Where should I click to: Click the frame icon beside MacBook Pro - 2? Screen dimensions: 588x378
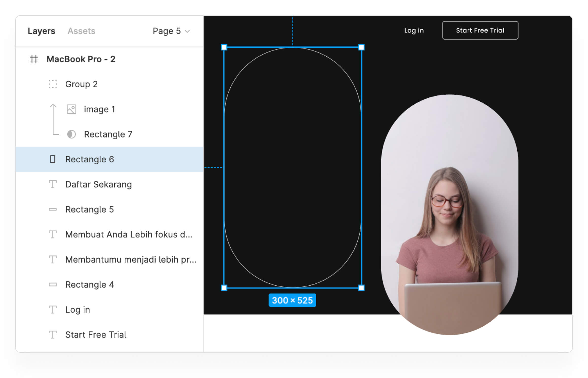(x=34, y=59)
